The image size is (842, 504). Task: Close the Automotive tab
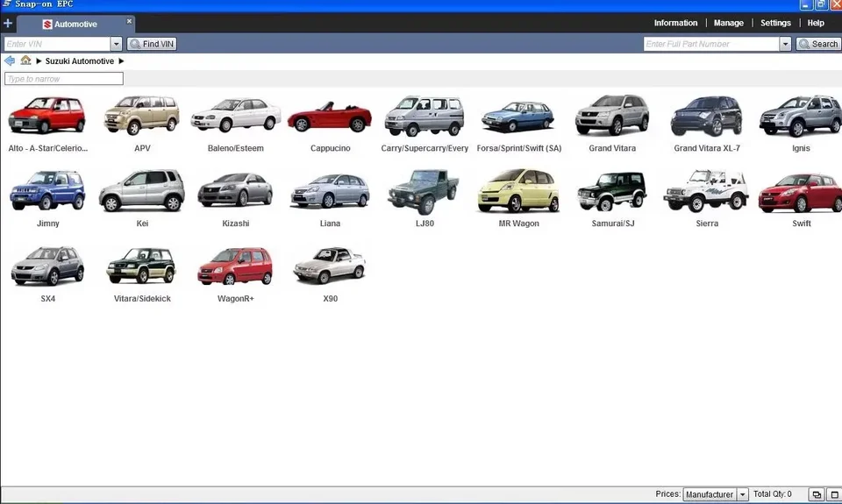tap(129, 21)
